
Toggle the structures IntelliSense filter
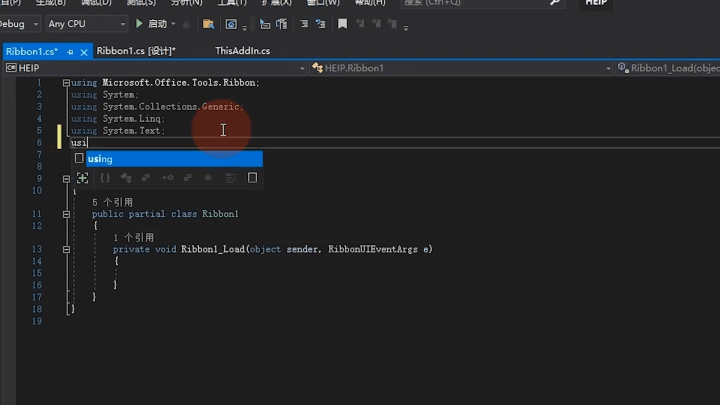coord(146,178)
